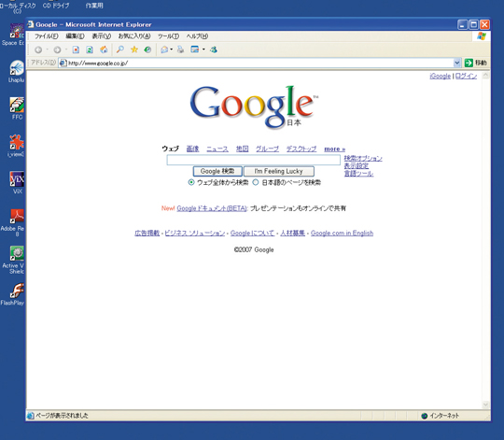Click the Stop page loading icon

click(x=76, y=50)
